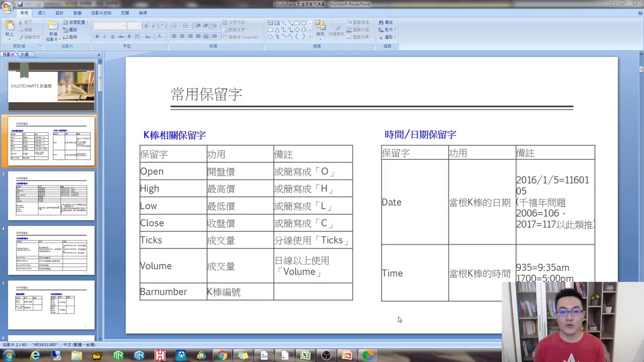Toggle underline formatting
This screenshot has height=362, width=644.
pyautogui.click(x=113, y=37)
